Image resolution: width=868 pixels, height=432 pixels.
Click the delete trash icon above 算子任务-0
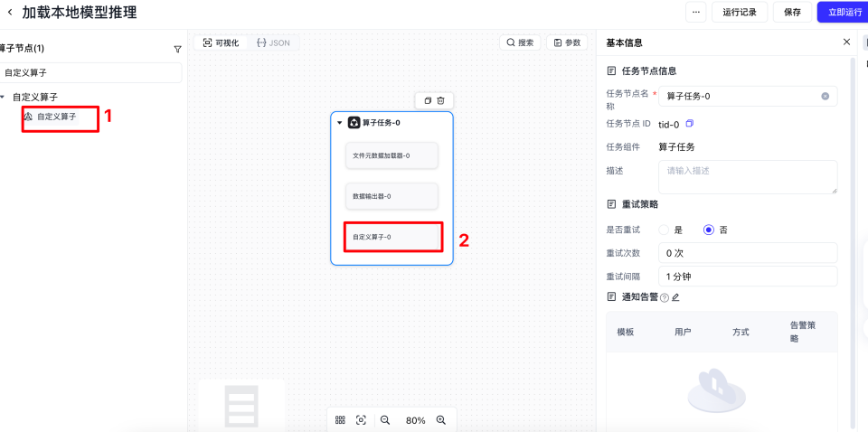[x=440, y=100]
